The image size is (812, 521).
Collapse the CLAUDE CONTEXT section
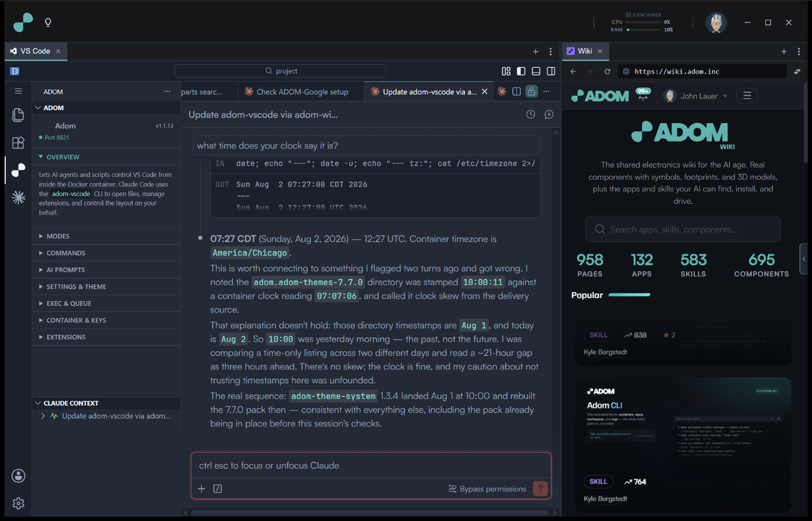pyautogui.click(x=106, y=403)
